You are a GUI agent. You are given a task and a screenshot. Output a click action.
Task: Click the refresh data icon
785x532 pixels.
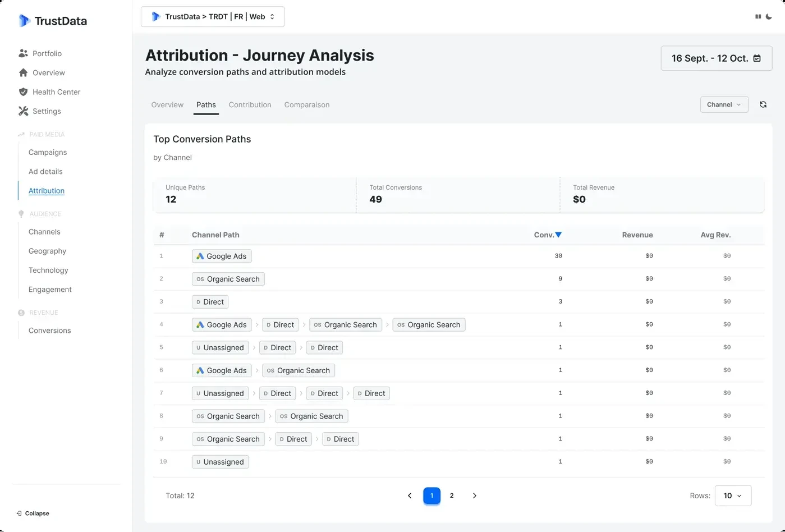click(x=763, y=104)
